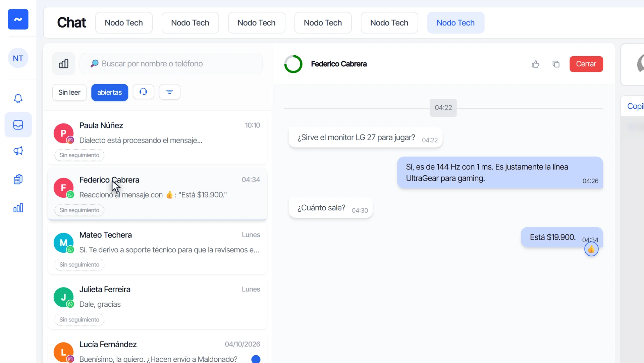This screenshot has width=644, height=363.
Task: Open "Sin seguimiento" tag under Mateo Techera
Action: click(79, 265)
